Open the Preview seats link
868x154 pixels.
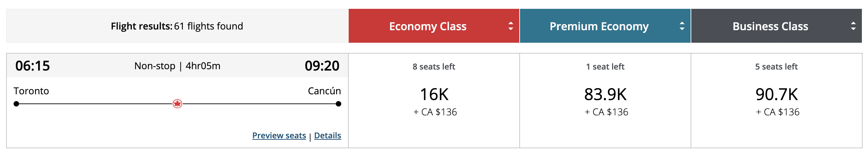(279, 135)
